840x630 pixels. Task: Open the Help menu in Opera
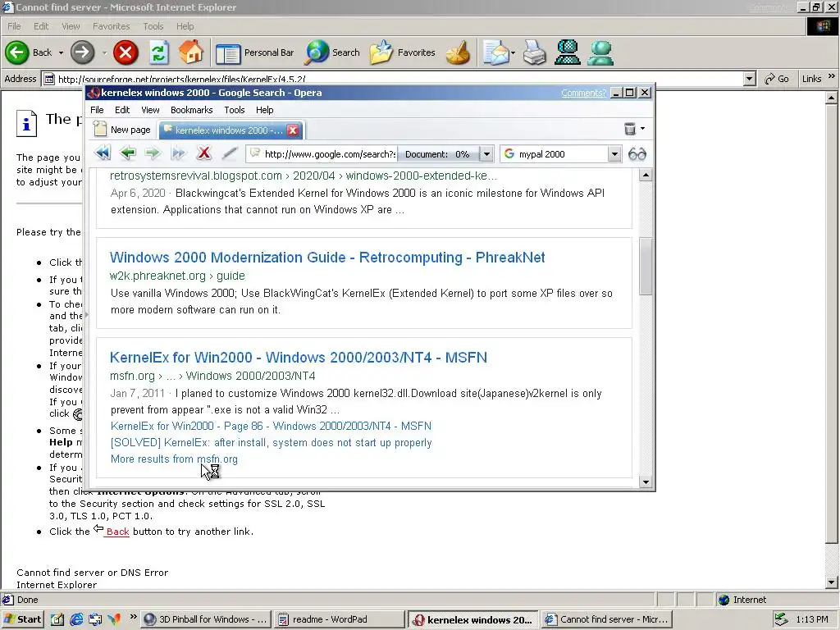coord(265,110)
